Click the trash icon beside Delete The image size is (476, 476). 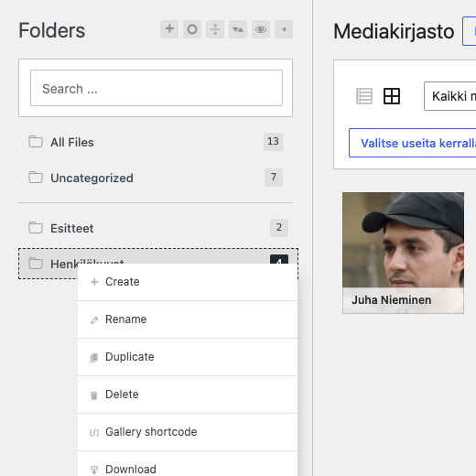(x=94, y=395)
